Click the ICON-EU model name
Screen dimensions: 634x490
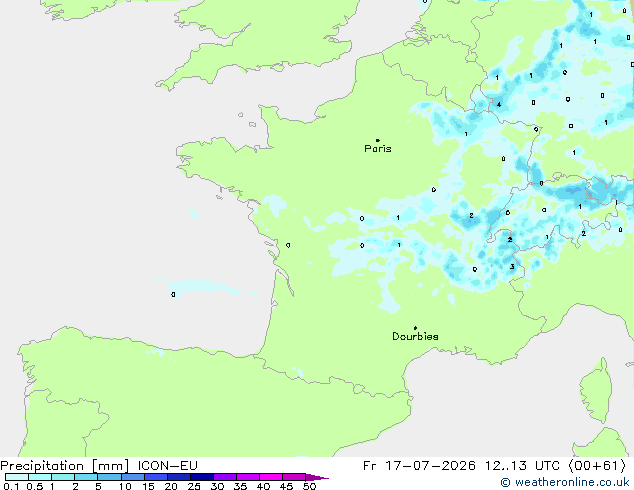pyautogui.click(x=167, y=466)
